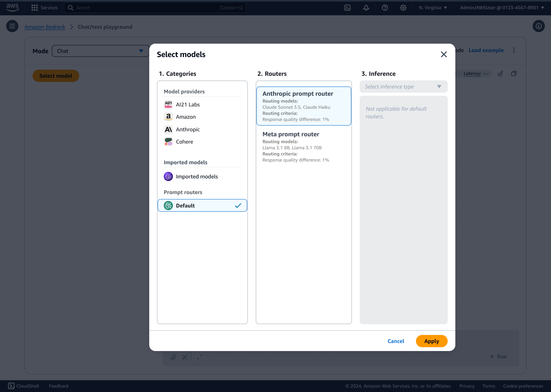Open the Services menu
This screenshot has height=392, width=551.
point(44,7)
